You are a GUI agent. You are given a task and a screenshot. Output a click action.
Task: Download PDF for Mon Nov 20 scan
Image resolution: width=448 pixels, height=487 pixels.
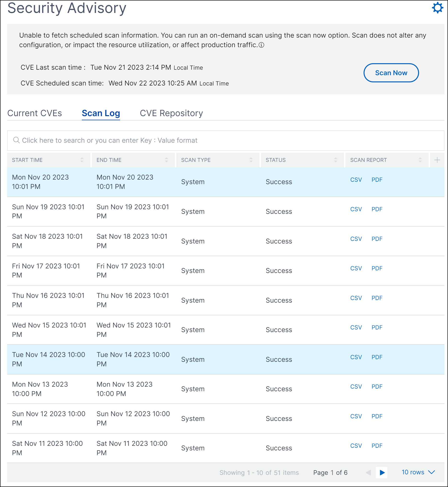pyautogui.click(x=377, y=180)
